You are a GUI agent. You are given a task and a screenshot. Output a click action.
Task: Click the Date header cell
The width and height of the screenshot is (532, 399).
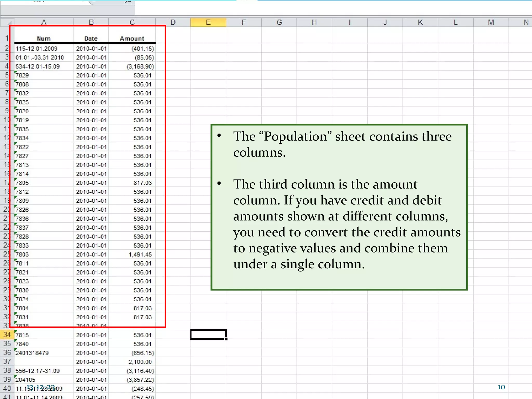tap(91, 38)
